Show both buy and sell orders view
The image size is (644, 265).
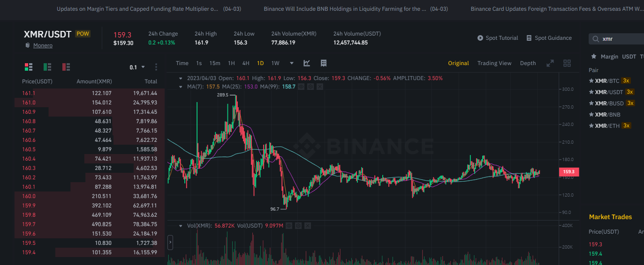(29, 67)
